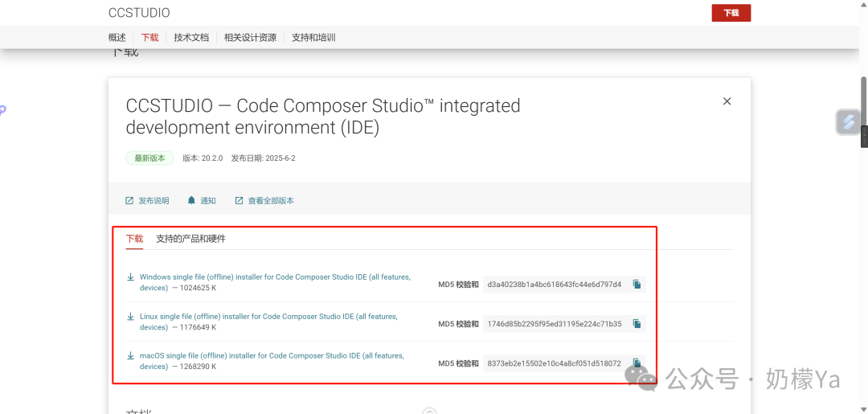The width and height of the screenshot is (868, 414).
Task: Click download arrow icon for Linux installer
Action: (x=131, y=317)
